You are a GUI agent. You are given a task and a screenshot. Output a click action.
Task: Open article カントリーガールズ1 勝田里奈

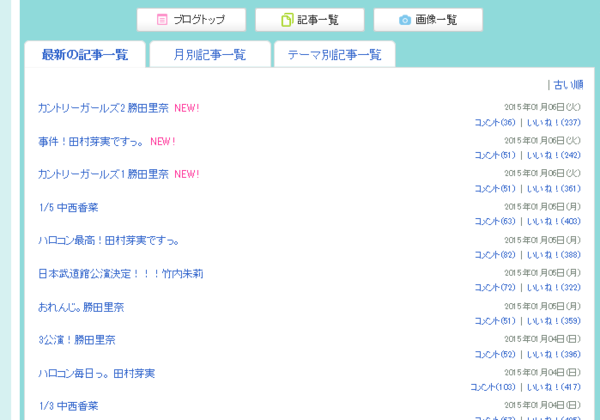pos(103,174)
